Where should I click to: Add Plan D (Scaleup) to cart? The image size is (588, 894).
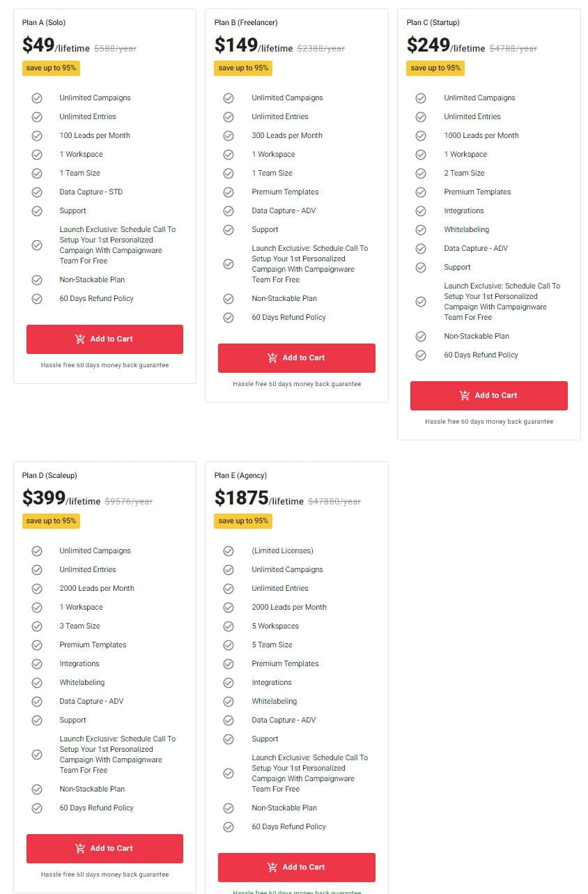tap(105, 849)
